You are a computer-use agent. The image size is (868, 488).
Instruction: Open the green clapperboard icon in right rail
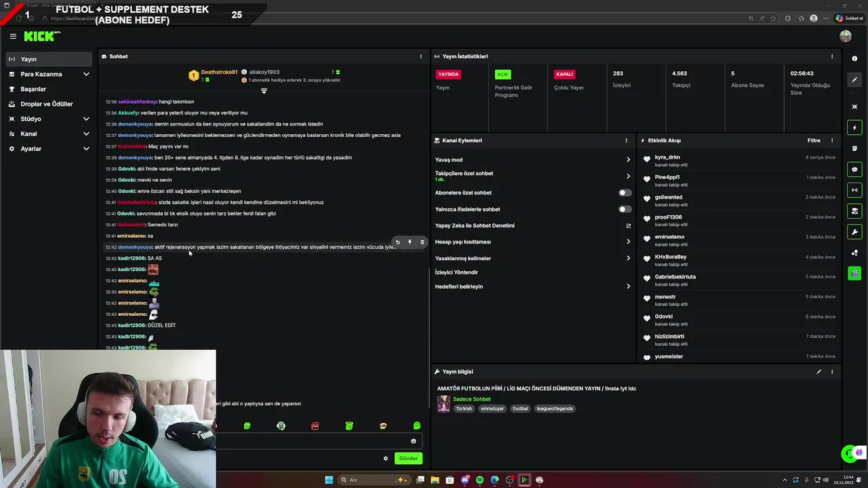tap(854, 273)
